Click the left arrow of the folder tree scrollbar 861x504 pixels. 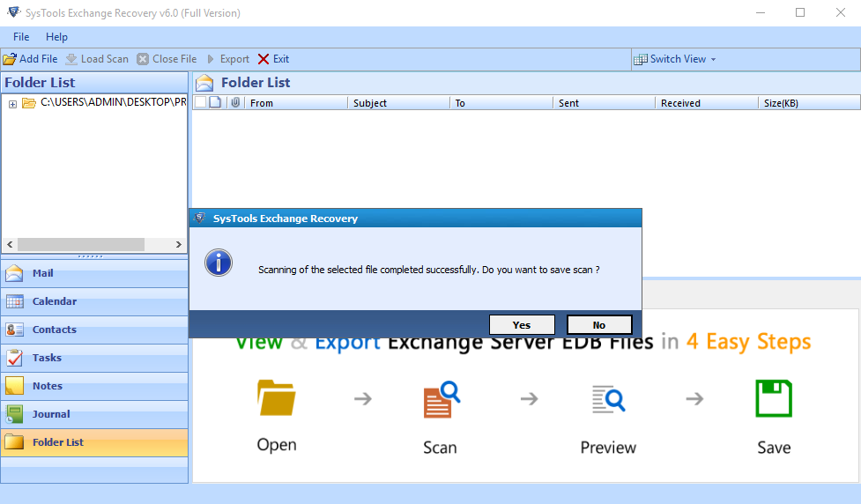(10, 244)
